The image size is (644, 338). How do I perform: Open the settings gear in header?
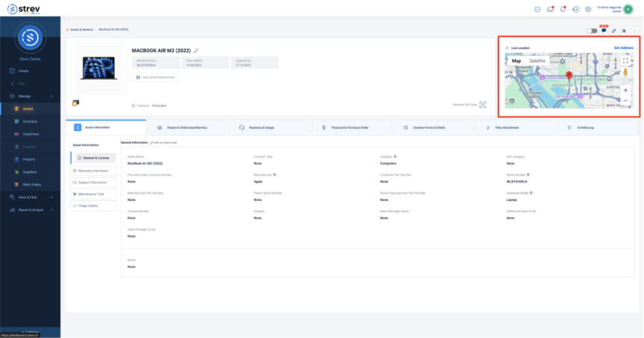coord(588,9)
